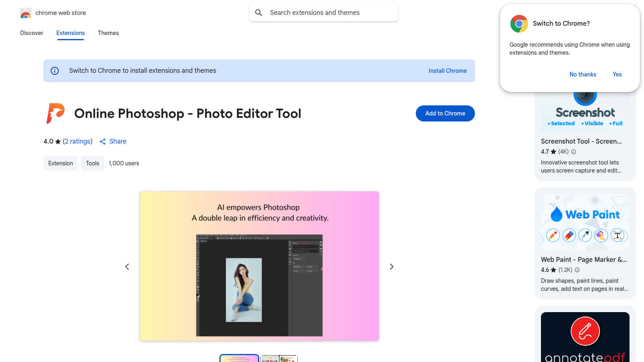Open the 2 ratings link

(x=78, y=142)
